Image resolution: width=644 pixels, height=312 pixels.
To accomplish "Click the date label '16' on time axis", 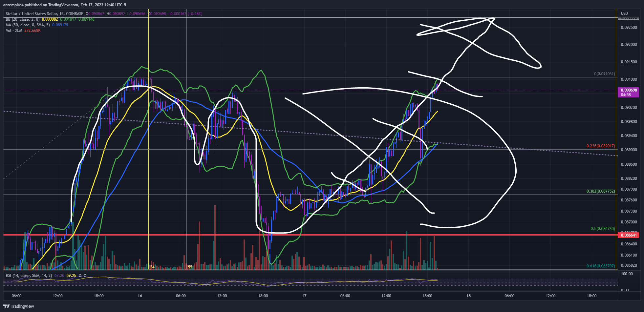I will [x=140, y=296].
